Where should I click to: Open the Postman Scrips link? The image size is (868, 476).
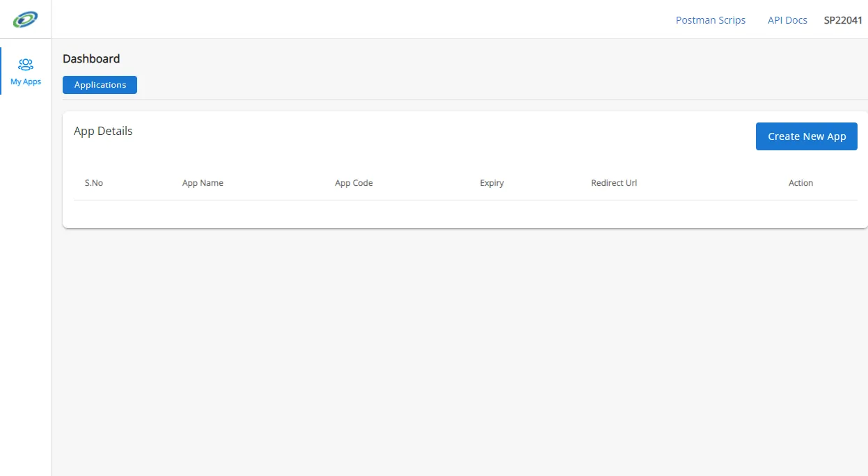[x=710, y=20]
